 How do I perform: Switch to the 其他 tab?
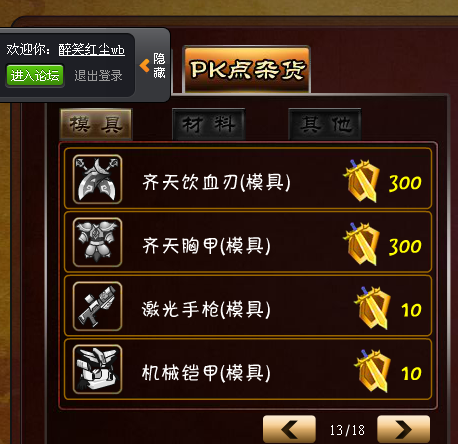click(325, 124)
